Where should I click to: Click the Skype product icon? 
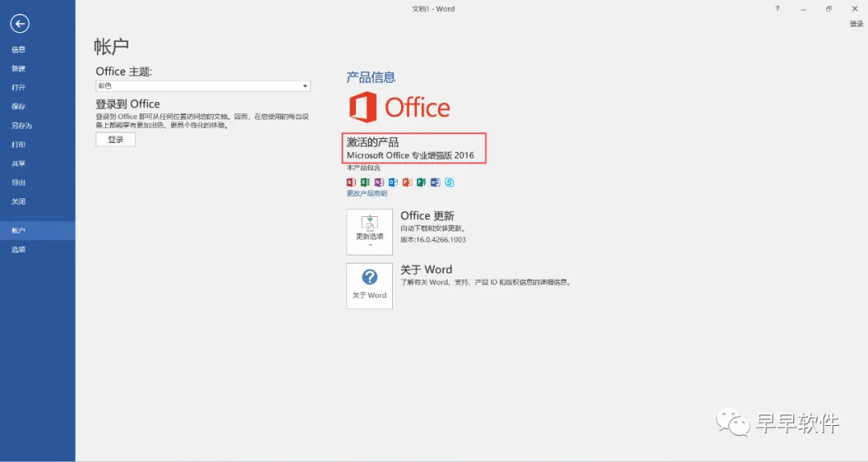tap(449, 182)
